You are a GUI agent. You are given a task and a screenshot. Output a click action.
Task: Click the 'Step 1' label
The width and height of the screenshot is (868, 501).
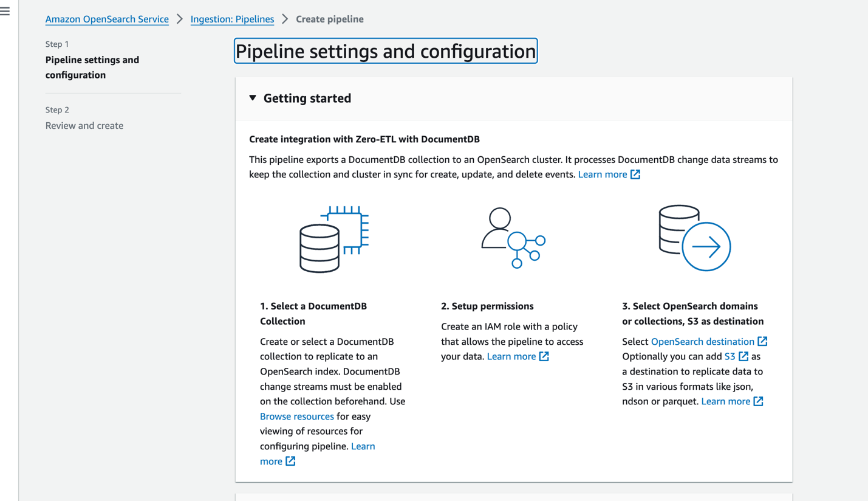point(57,44)
